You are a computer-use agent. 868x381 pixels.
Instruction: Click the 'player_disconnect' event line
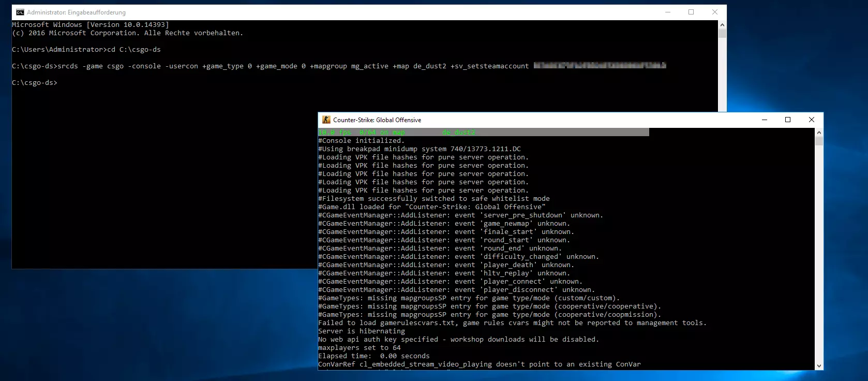tap(457, 289)
